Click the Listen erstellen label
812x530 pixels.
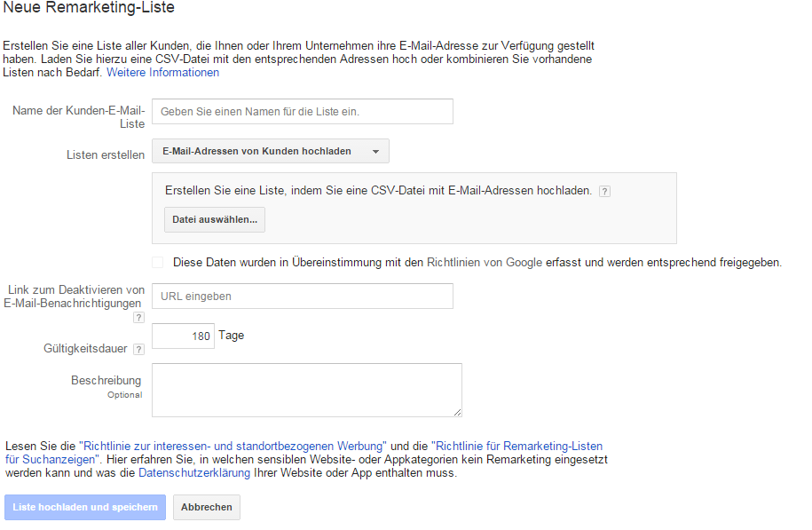point(106,154)
